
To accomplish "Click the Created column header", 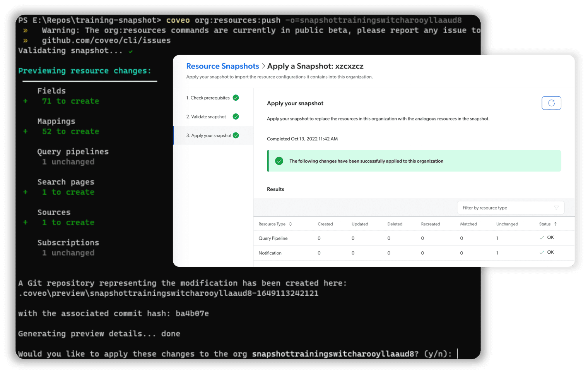I will (x=325, y=224).
